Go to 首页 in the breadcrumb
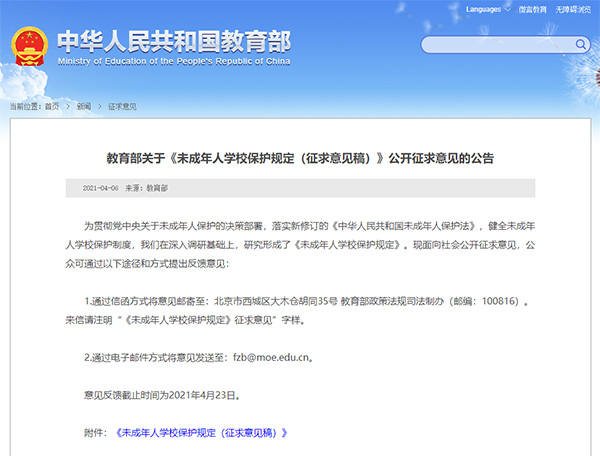Viewport: 600px width, 456px height. click(51, 106)
